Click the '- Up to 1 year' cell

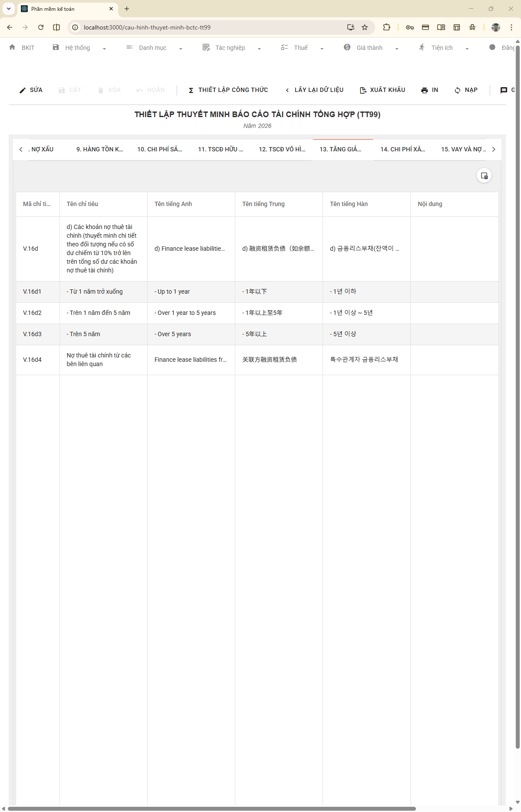[191, 291]
